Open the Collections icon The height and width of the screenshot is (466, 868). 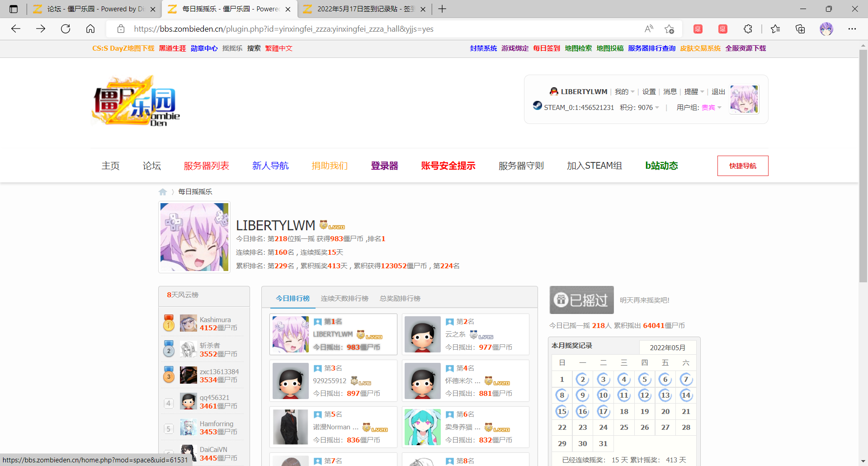800,29
